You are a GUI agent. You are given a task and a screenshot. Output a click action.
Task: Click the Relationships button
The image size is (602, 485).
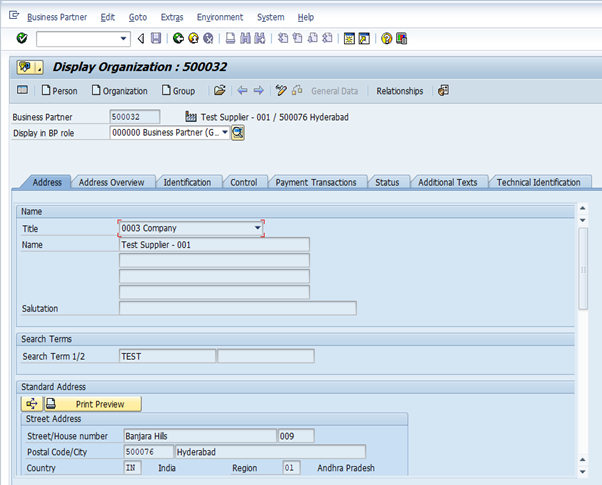(399, 91)
